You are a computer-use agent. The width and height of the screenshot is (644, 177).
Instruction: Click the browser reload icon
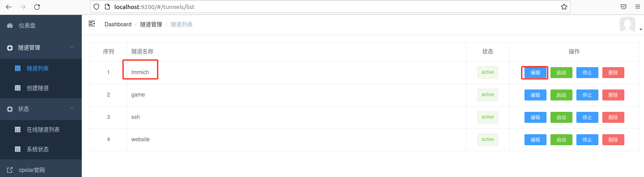pos(37,7)
